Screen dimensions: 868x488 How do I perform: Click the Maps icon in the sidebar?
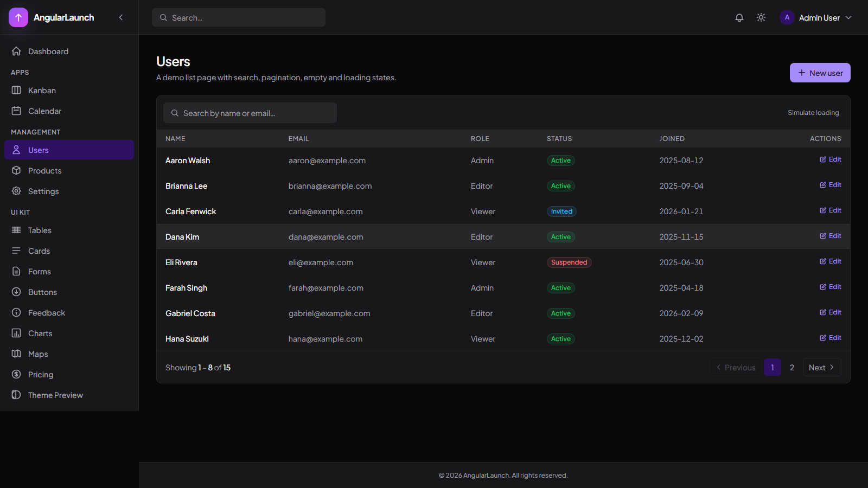[16, 354]
